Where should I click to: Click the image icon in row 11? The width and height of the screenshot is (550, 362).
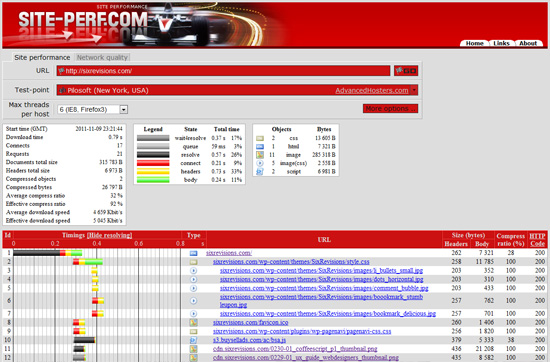(193, 349)
